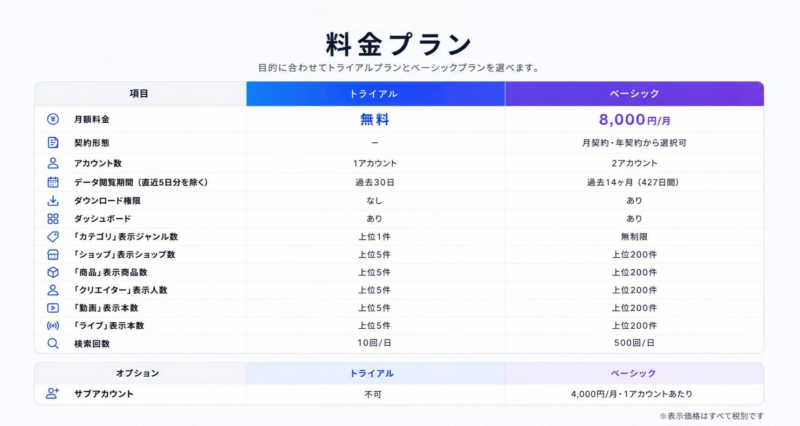
Task: Click the 無制限 cell
Action: 634,237
